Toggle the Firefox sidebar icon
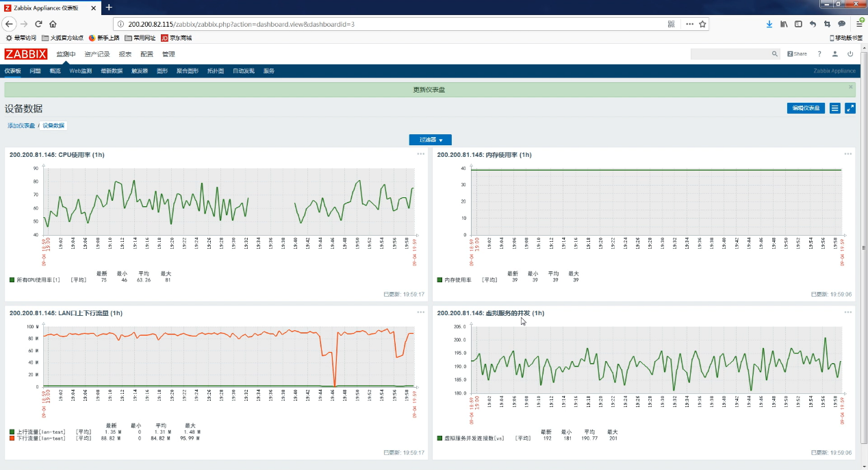The width and height of the screenshot is (868, 470). 798,24
